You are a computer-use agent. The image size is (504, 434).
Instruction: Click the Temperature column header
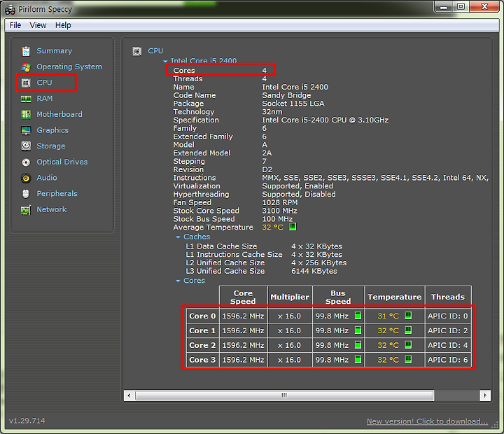point(394,297)
